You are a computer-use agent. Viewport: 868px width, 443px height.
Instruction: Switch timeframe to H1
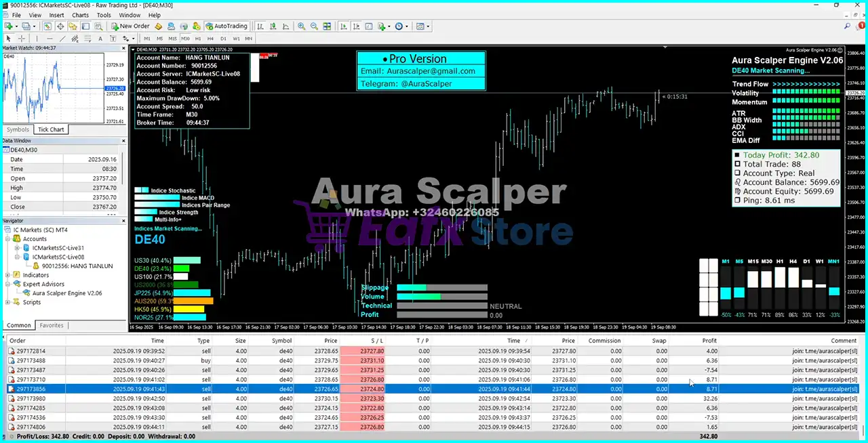tap(198, 39)
